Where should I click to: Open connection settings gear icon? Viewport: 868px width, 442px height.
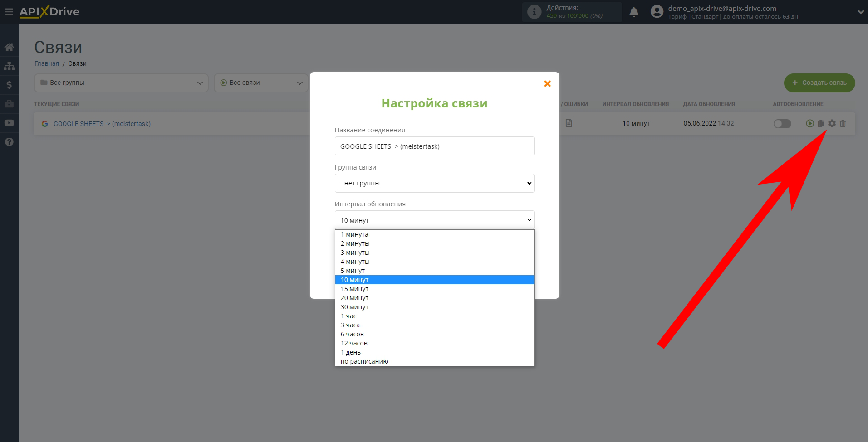point(832,123)
